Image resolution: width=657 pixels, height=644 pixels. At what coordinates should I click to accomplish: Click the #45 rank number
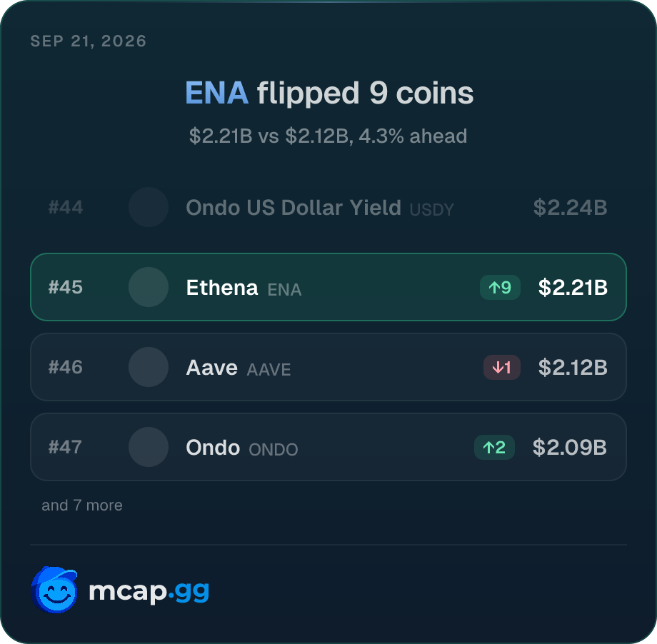[66, 288]
